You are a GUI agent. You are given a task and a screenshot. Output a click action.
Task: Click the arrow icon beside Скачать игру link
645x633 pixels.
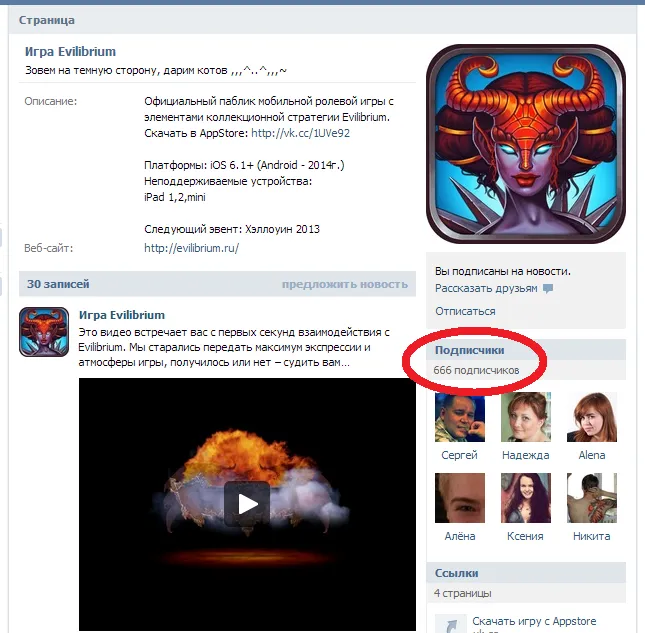pyautogui.click(x=451, y=624)
